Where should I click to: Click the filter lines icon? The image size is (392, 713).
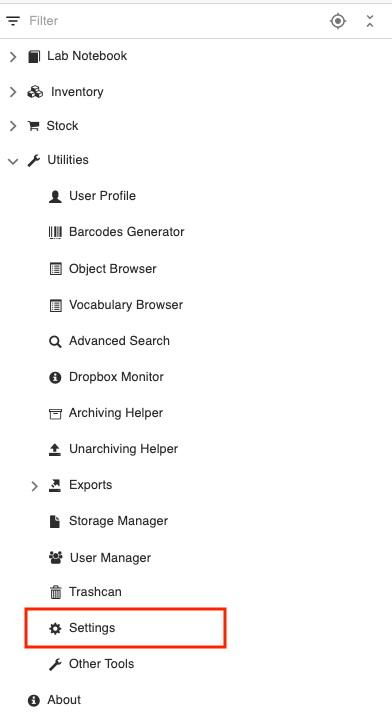point(13,21)
